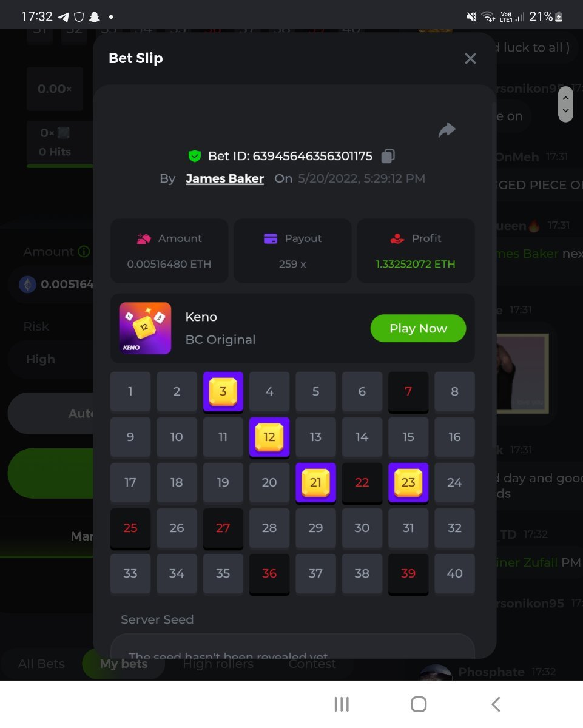Switch to the All Bets tab
The height and width of the screenshot is (728, 583).
(x=41, y=664)
